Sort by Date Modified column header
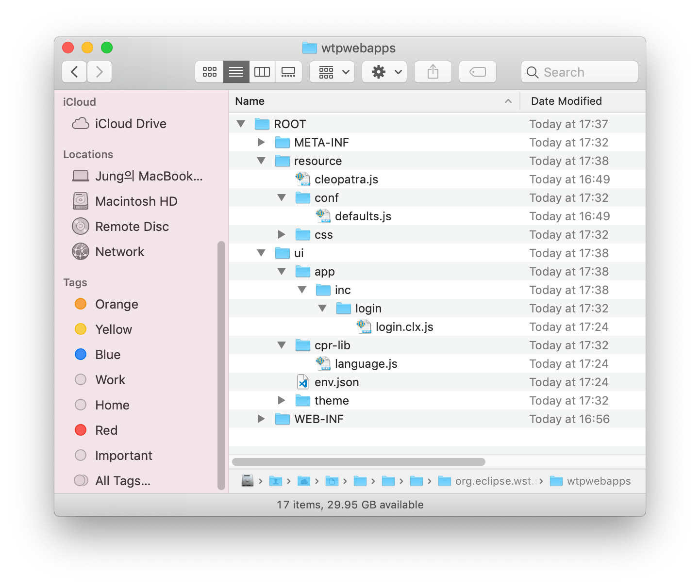This screenshot has width=700, height=588. coord(566,101)
